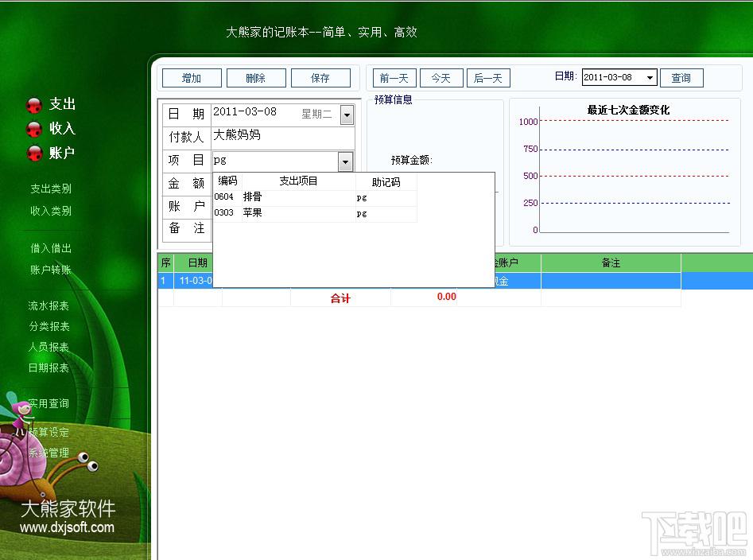Click the 保存 button
753x560 pixels.
click(320, 78)
